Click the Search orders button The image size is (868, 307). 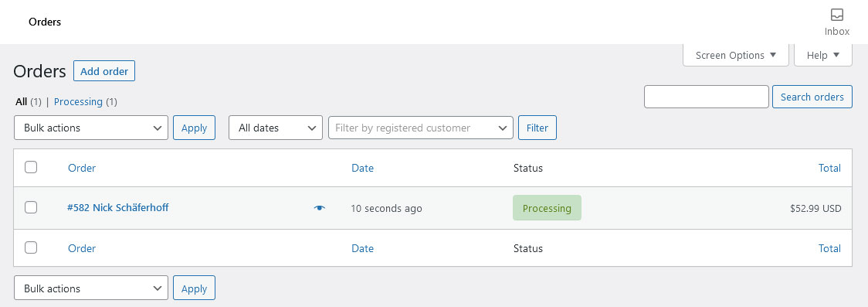click(812, 97)
